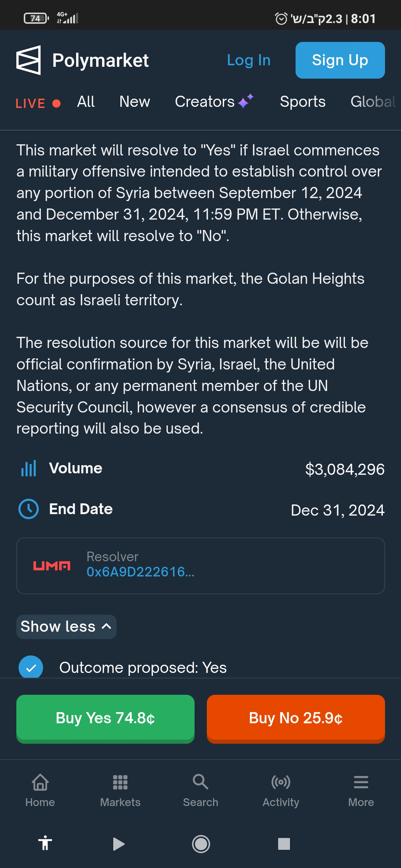
Task: Tap the accessibility figure icon
Action: [x=45, y=843]
